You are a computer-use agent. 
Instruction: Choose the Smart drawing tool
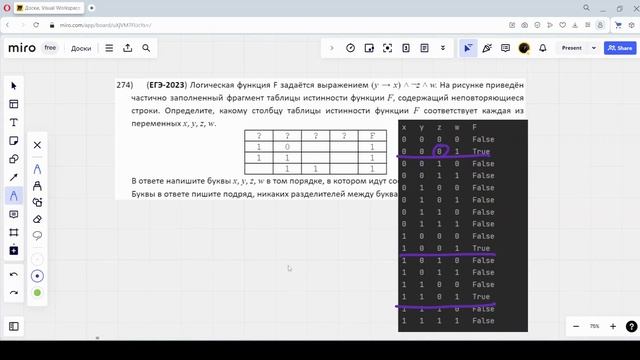click(37, 202)
